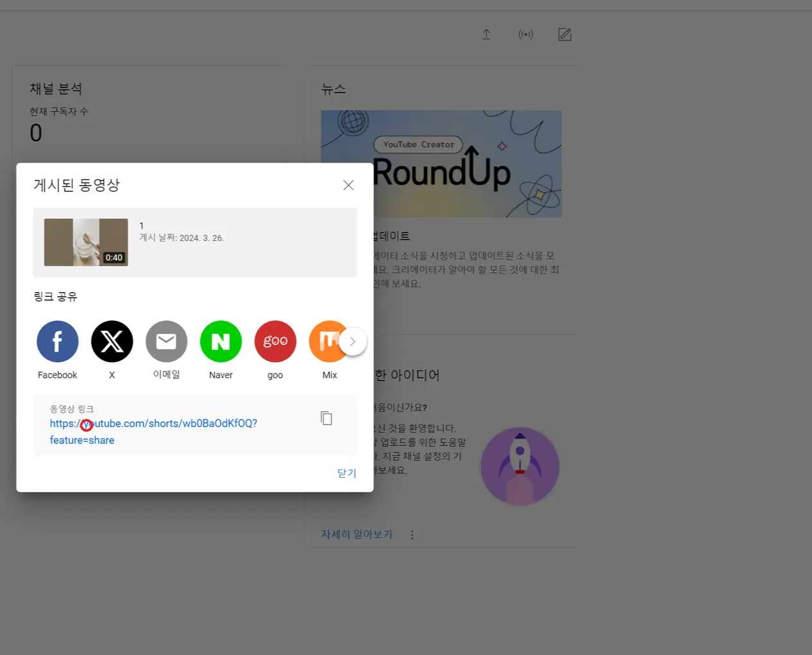
Task: Share the video on Mix
Action: pos(325,341)
